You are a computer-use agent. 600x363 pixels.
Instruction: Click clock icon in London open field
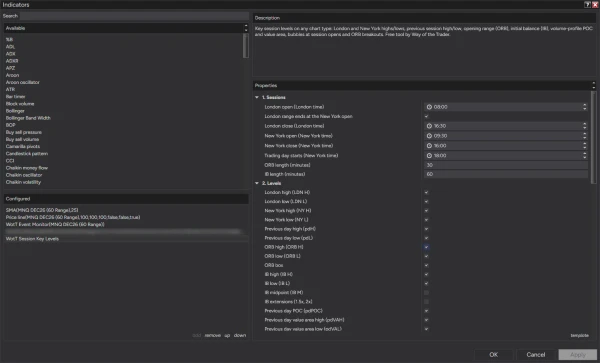click(429, 107)
